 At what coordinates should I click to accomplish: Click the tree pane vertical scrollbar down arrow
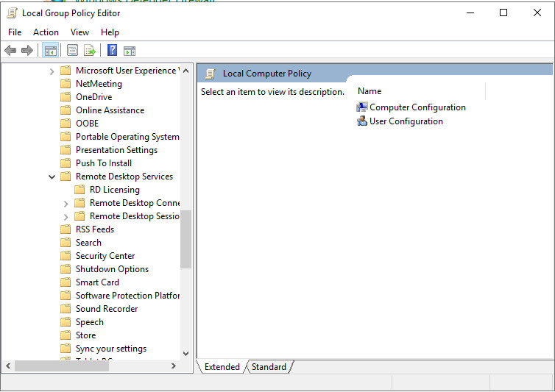pos(185,354)
